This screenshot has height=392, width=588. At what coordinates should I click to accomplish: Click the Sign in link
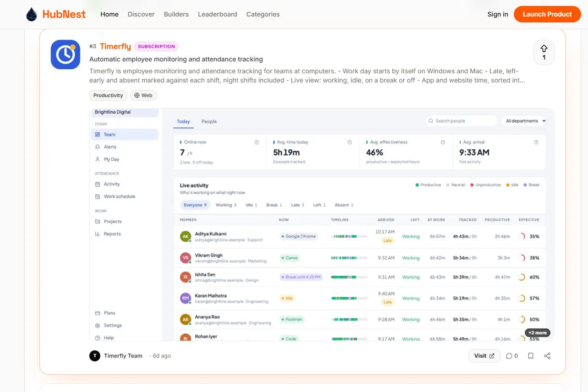coord(498,14)
